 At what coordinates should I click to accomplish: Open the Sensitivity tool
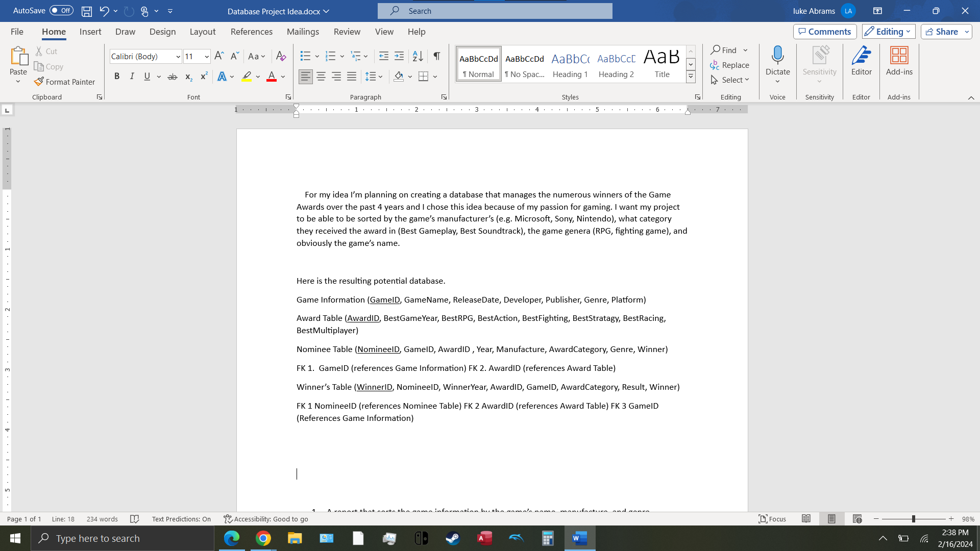coord(819,61)
